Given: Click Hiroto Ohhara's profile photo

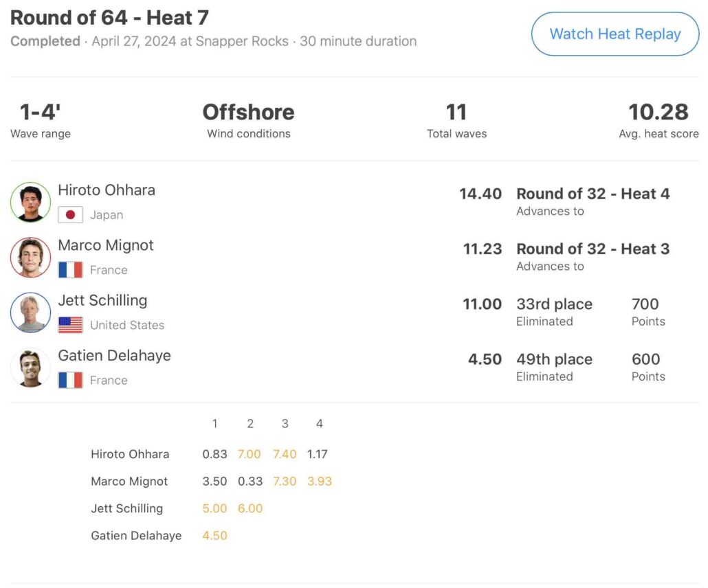Looking at the screenshot, I should [31, 202].
